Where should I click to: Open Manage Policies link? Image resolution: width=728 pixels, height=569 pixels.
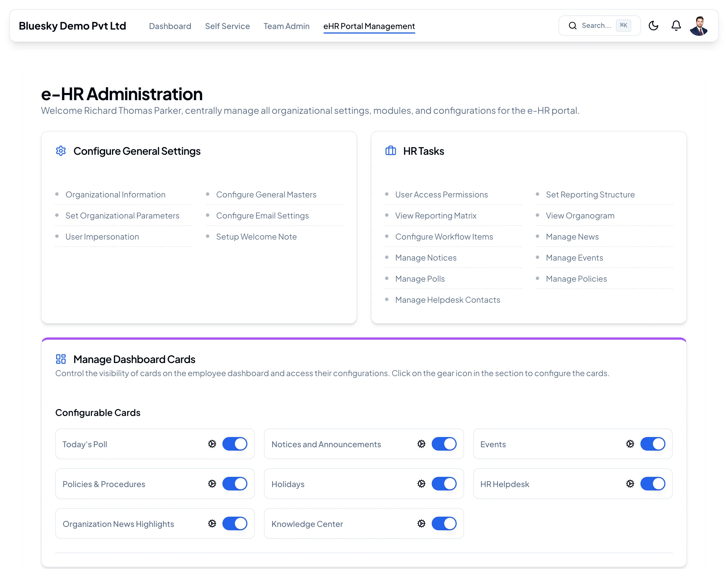[x=576, y=279]
